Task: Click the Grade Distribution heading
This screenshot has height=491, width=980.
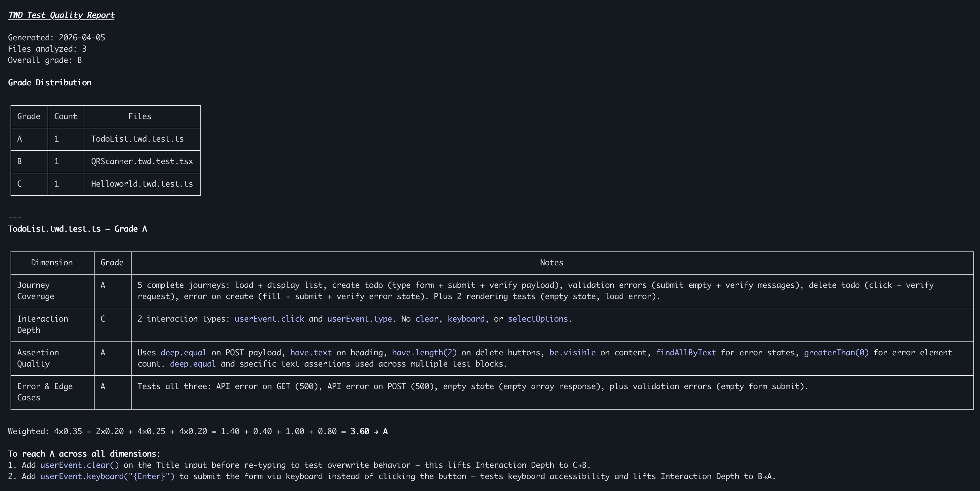Action: (x=50, y=83)
